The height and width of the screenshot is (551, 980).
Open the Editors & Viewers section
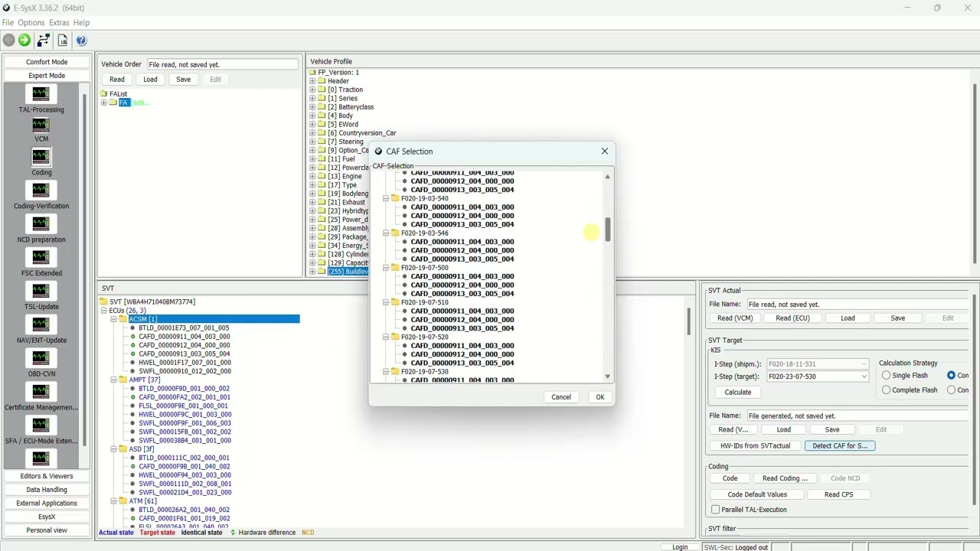(x=47, y=476)
